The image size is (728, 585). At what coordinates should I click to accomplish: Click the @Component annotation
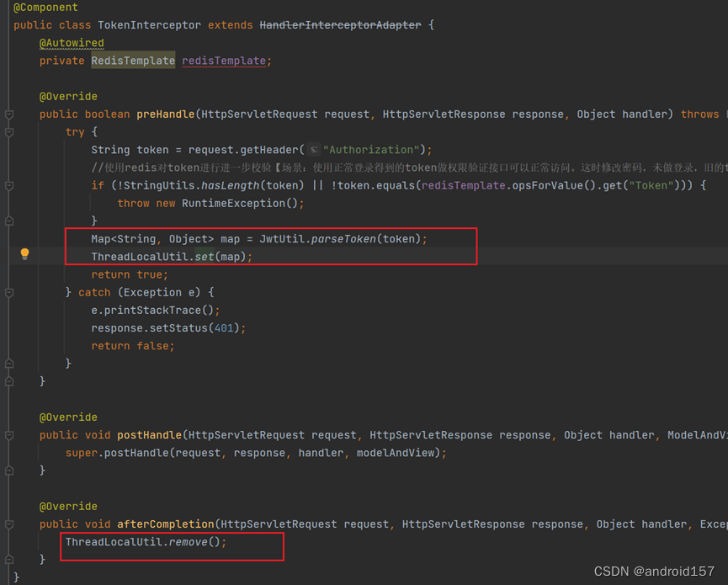pyautogui.click(x=45, y=8)
